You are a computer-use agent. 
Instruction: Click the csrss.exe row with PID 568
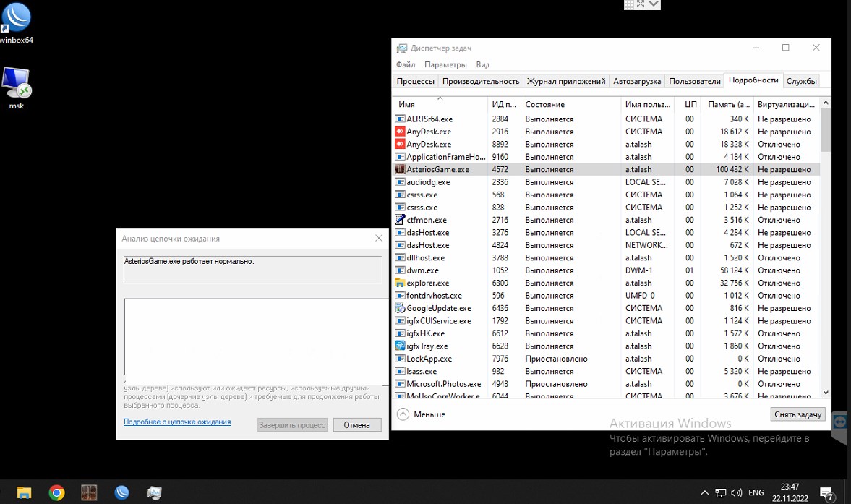pos(606,195)
